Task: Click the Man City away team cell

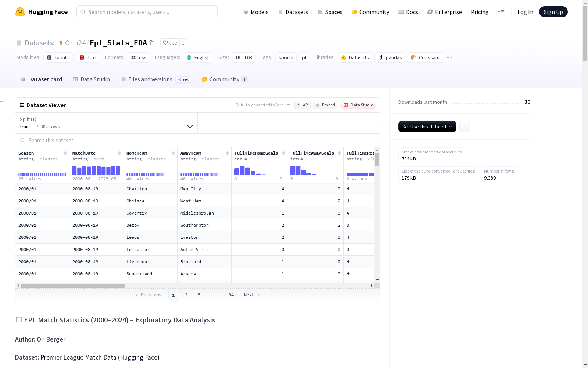Action: pos(204,189)
